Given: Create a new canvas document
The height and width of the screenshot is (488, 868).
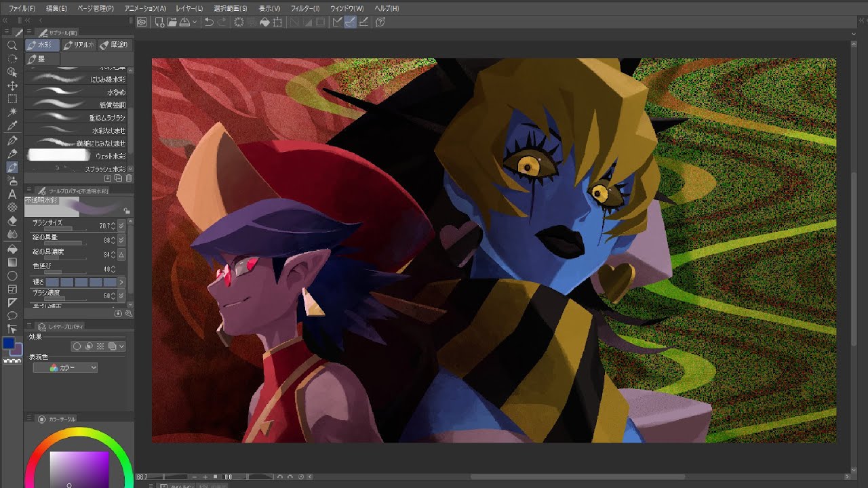Looking at the screenshot, I should pos(159,22).
